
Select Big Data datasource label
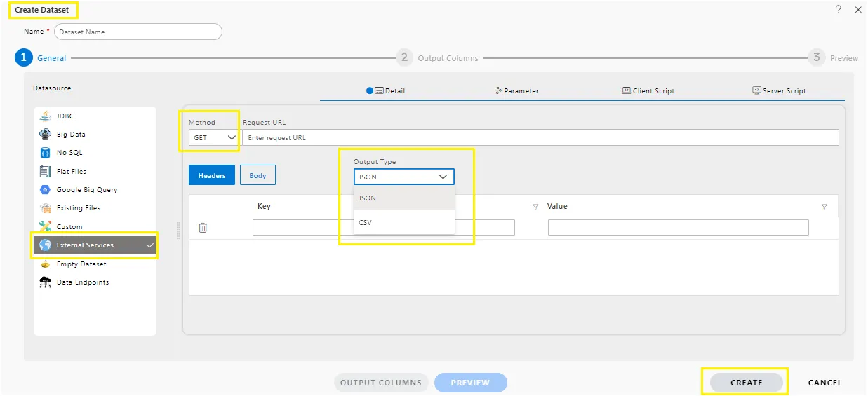click(71, 134)
